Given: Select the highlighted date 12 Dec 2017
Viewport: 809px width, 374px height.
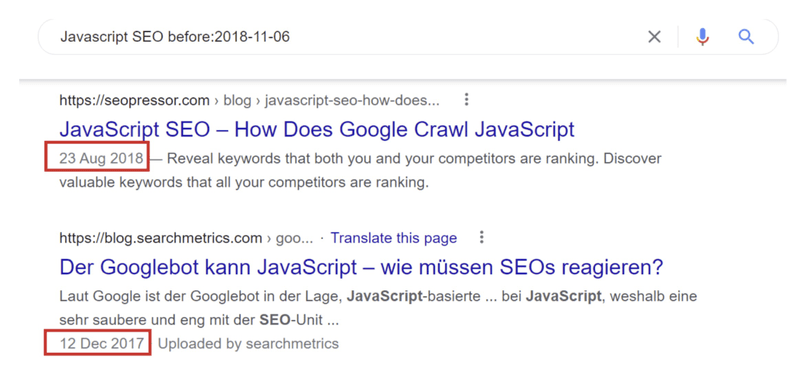Looking at the screenshot, I should coord(102,343).
